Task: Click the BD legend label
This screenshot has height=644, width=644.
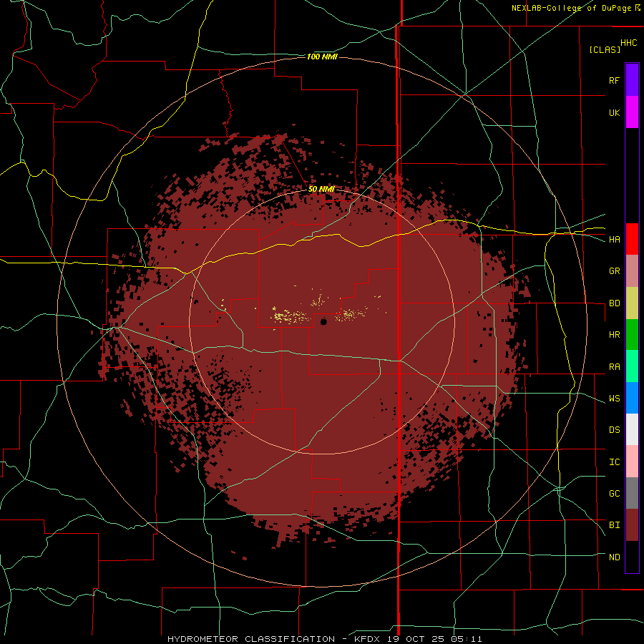Action: click(x=614, y=303)
